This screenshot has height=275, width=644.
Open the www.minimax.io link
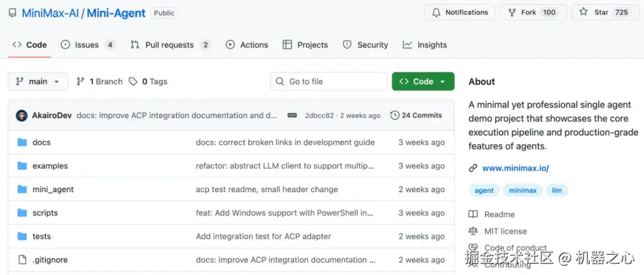pos(515,168)
